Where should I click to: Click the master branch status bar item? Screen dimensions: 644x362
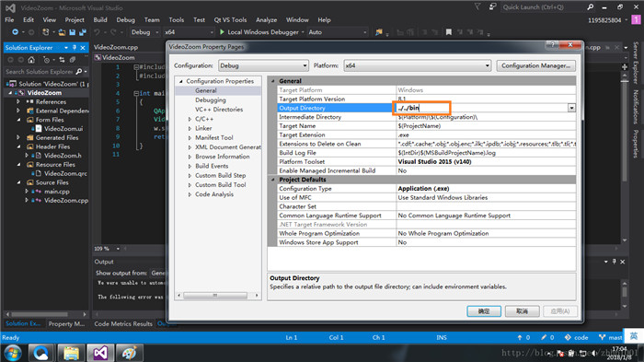point(610,337)
